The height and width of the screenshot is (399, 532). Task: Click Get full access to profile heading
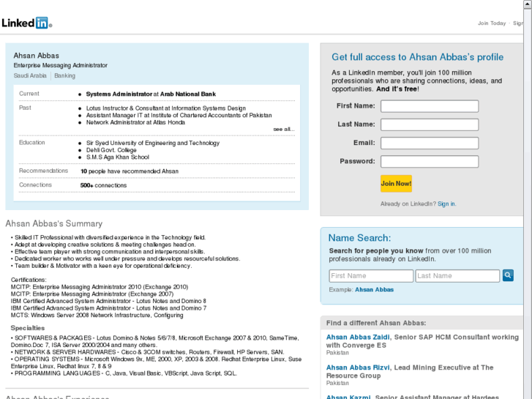[417, 57]
